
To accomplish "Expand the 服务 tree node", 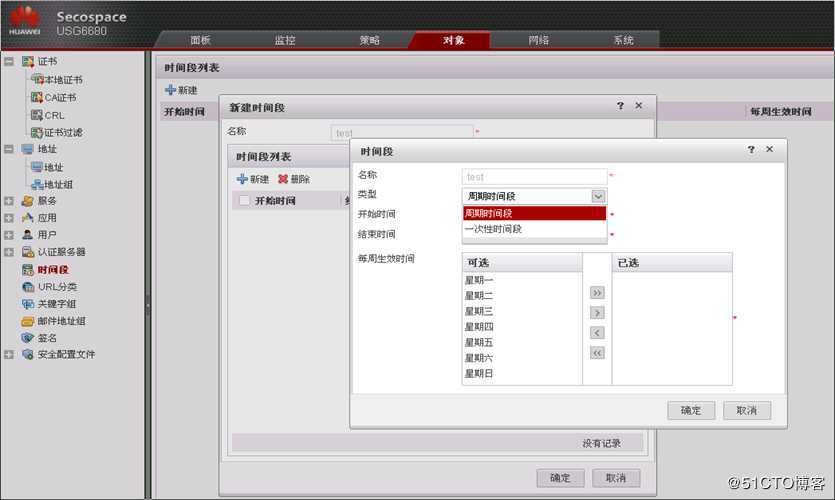I will tap(9, 201).
